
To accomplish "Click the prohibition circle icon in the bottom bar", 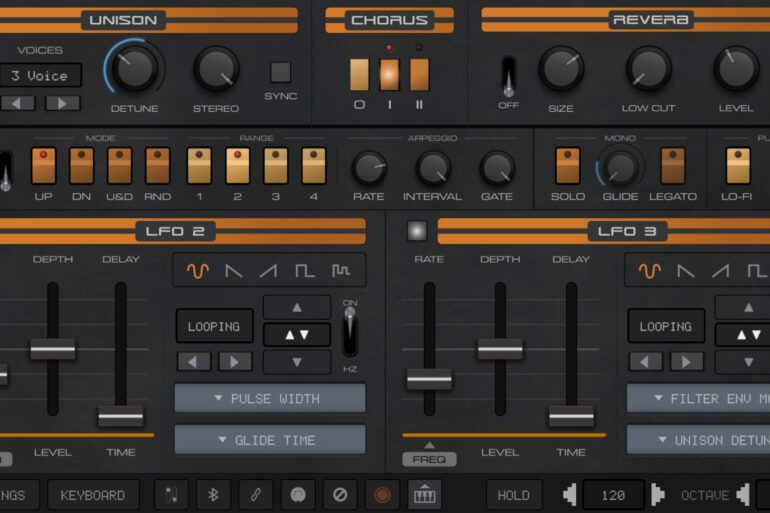I will click(x=340, y=495).
